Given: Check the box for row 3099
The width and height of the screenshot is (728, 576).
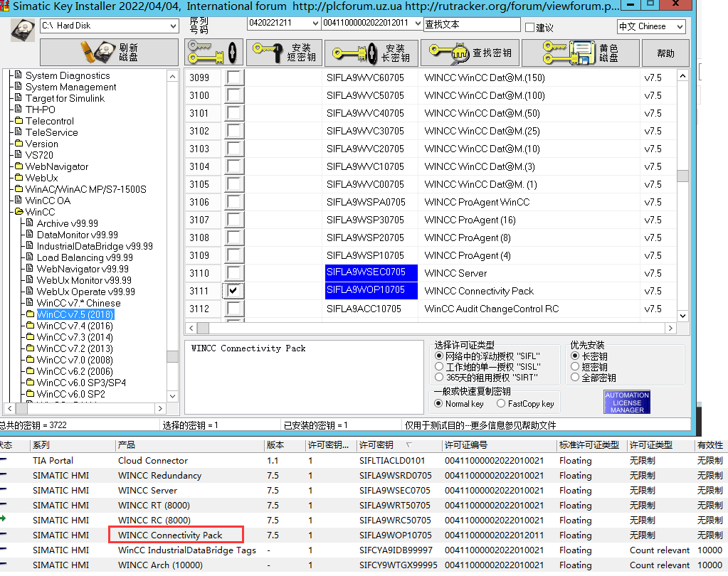Looking at the screenshot, I should pyautogui.click(x=233, y=78).
